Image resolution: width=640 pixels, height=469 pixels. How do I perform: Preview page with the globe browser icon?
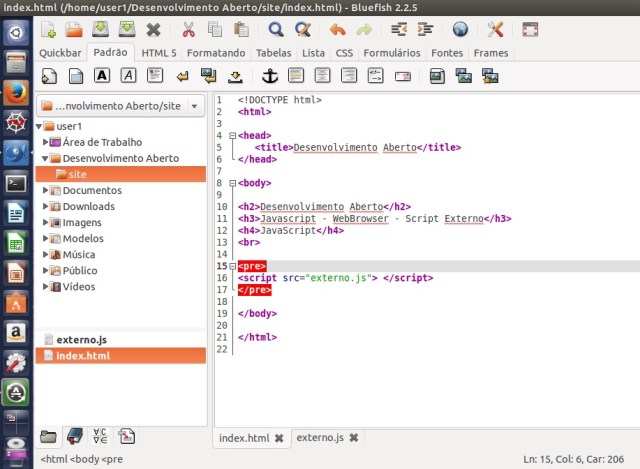[460, 29]
